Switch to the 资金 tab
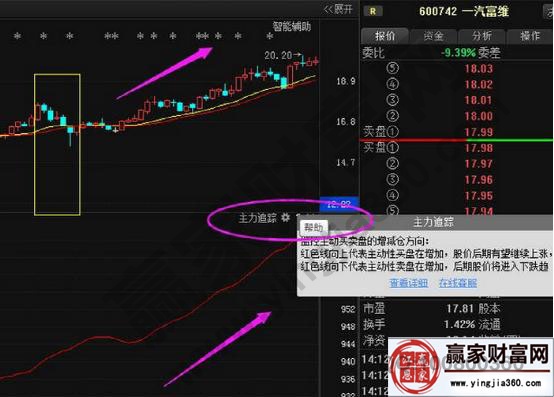The width and height of the screenshot is (554, 397). [x=434, y=36]
